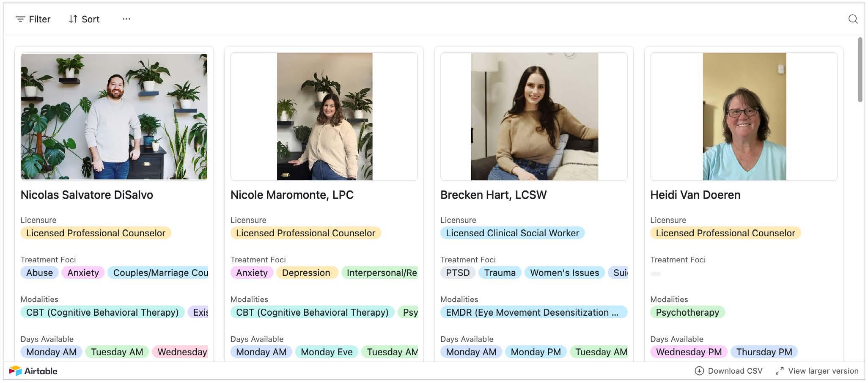The height and width of the screenshot is (383, 868).
Task: Open Brecken Hart's profile photo
Action: (534, 116)
